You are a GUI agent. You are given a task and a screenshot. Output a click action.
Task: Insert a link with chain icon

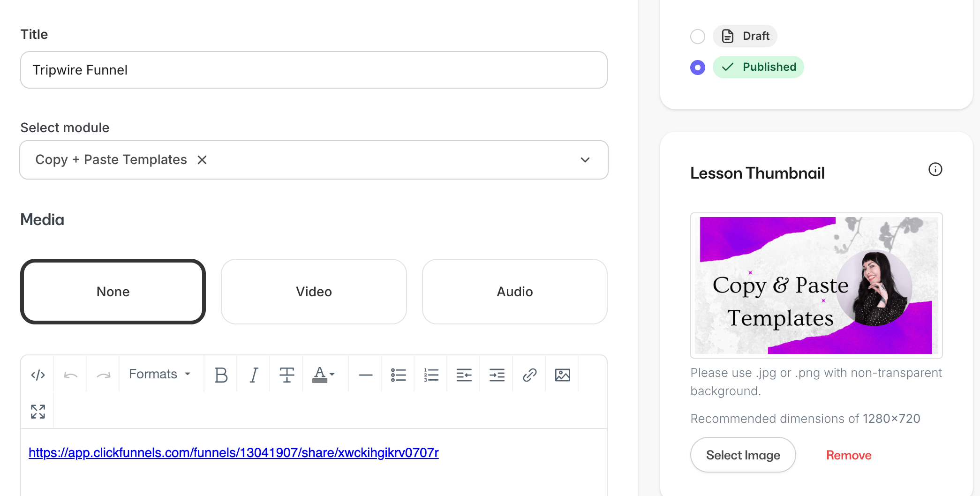pos(529,375)
